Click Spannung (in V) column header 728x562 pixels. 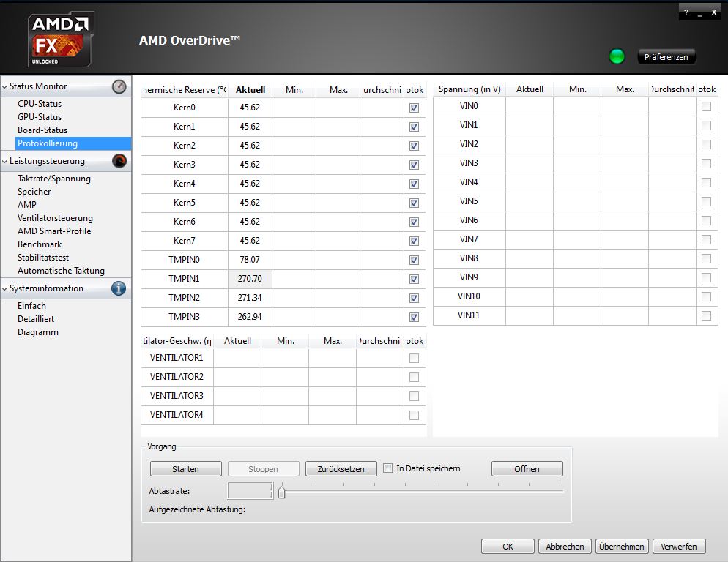pos(469,89)
